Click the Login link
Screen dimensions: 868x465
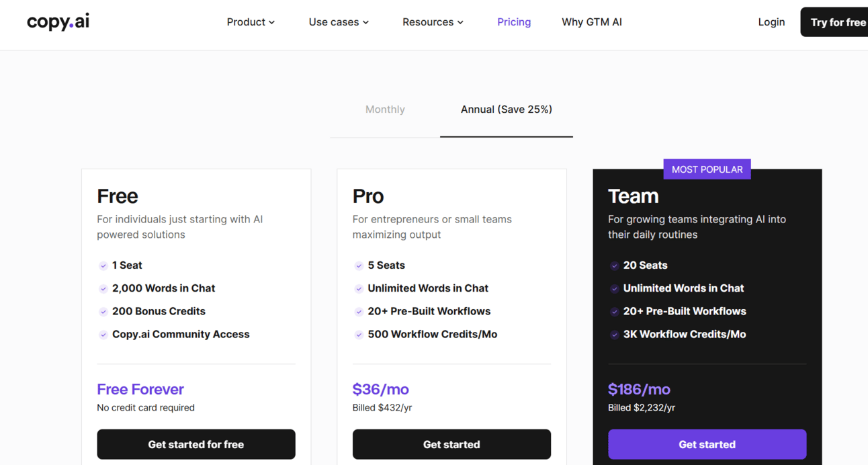click(771, 22)
